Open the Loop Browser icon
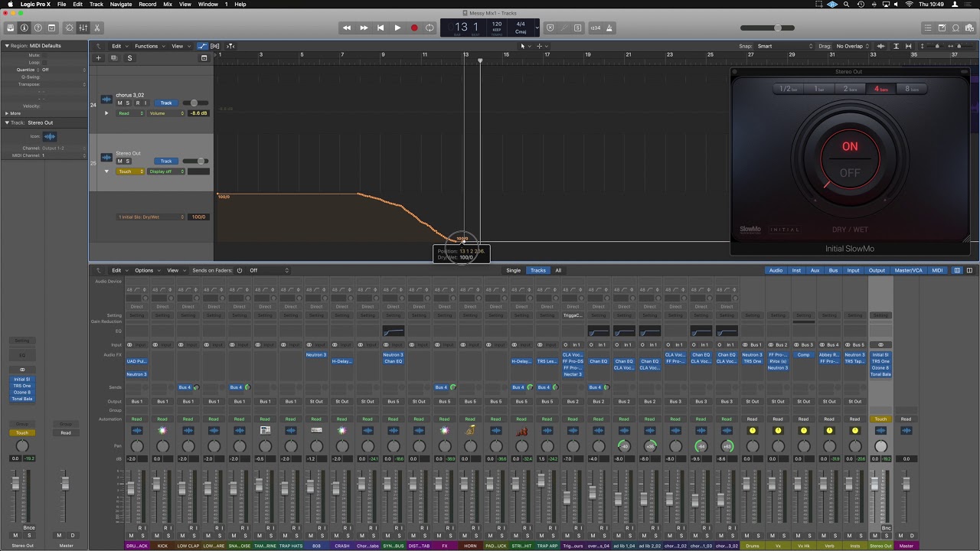 tap(955, 28)
